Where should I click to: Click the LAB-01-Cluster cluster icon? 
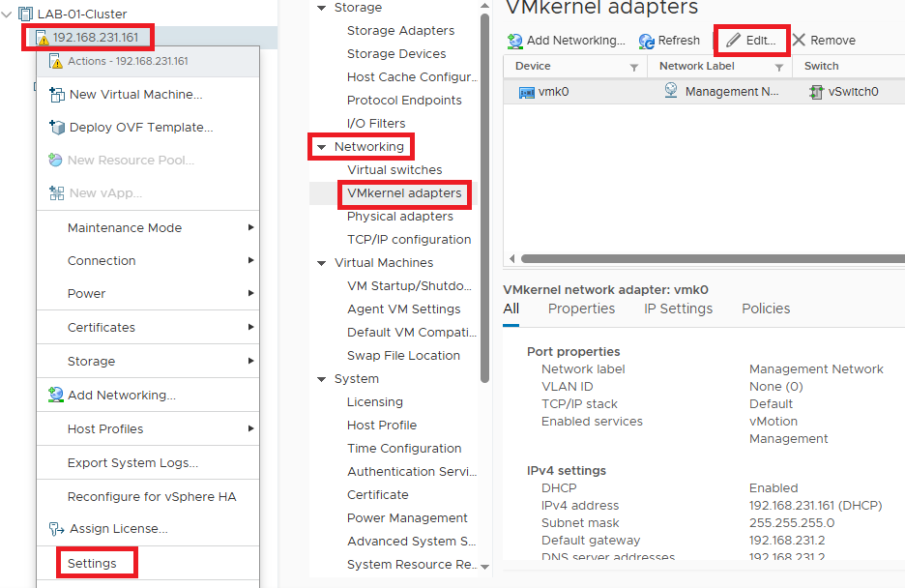25,14
